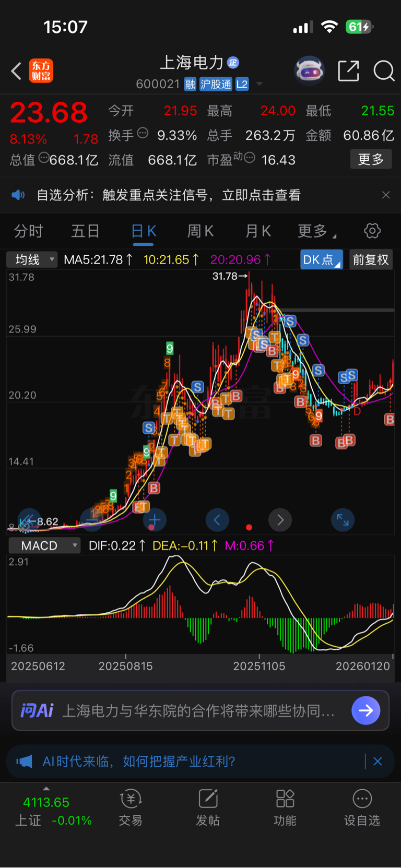
Task: Tap the Wi-Fi icon in status bar
Action: pos(329,27)
